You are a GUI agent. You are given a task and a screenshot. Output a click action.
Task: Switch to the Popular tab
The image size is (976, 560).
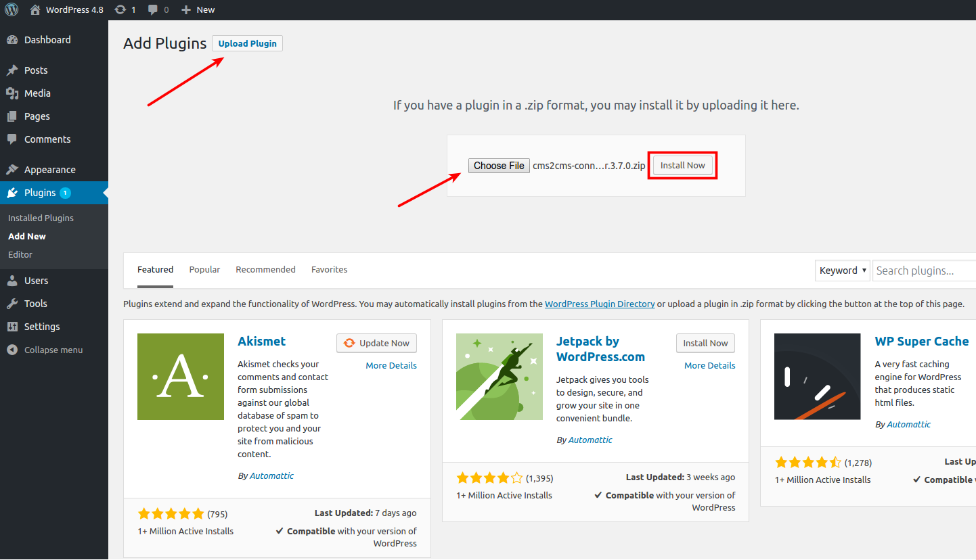[204, 269]
